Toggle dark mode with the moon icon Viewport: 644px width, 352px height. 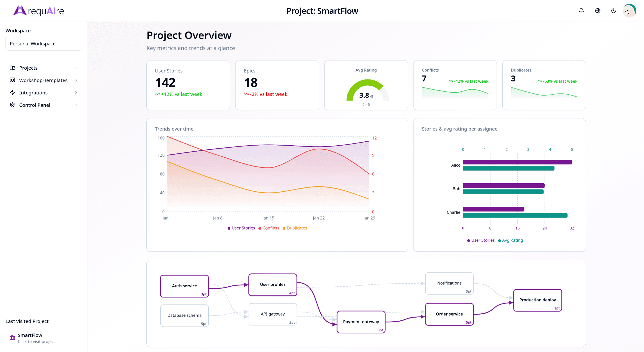[613, 11]
